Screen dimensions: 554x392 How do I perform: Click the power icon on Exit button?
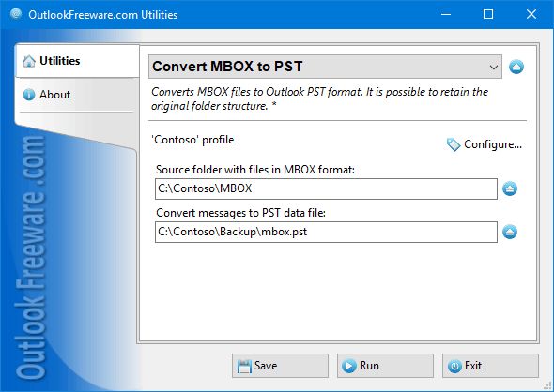(454, 367)
